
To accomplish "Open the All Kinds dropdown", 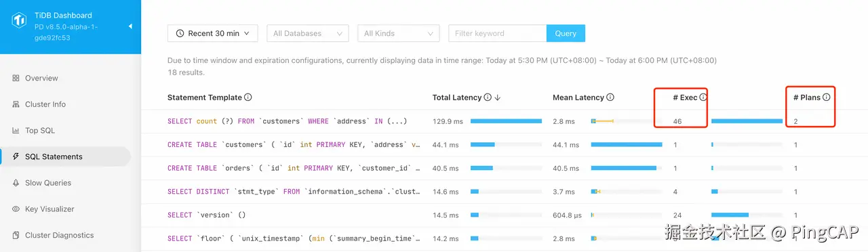I will click(x=399, y=33).
